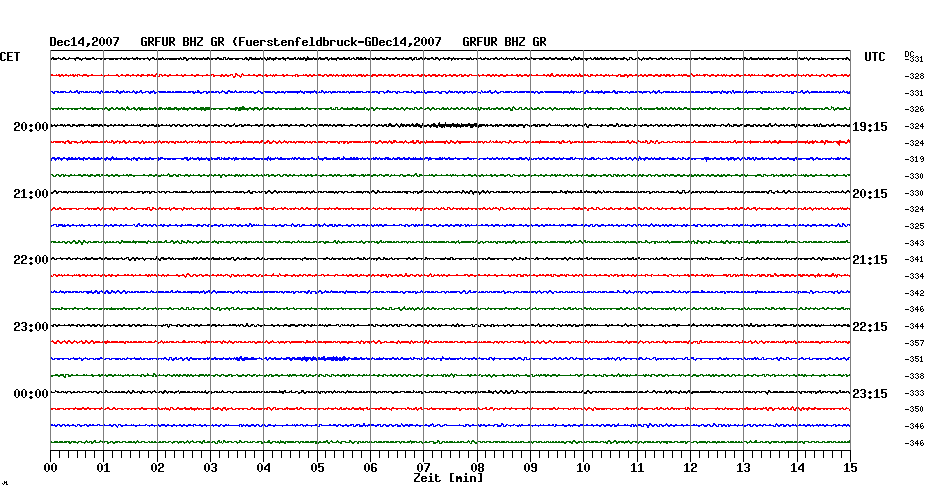Click the 19:15 UTC time label

pos(870,126)
